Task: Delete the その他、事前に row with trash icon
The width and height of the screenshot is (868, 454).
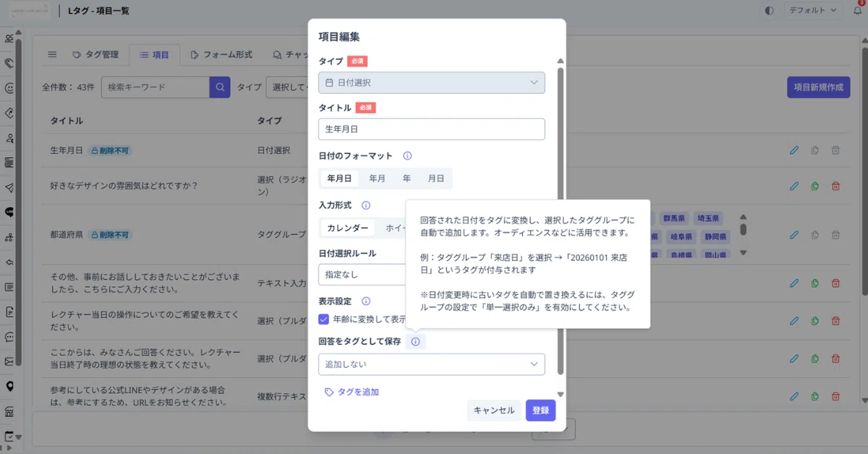Action: 836,283
